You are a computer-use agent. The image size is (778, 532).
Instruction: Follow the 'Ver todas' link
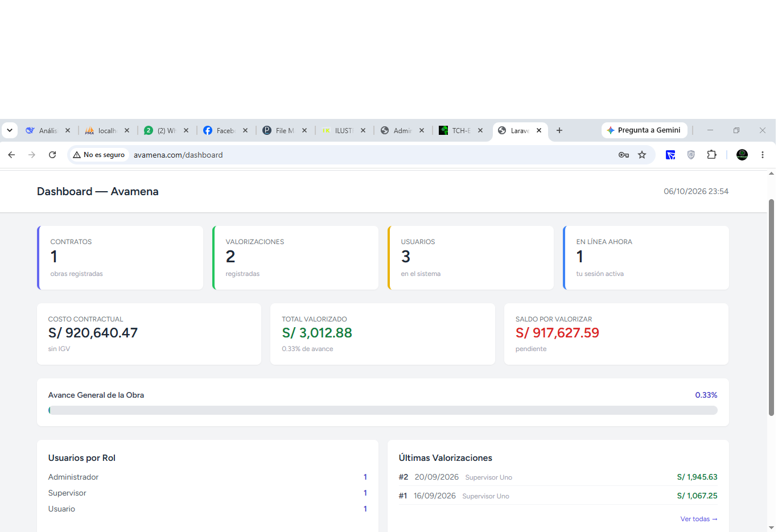point(699,519)
